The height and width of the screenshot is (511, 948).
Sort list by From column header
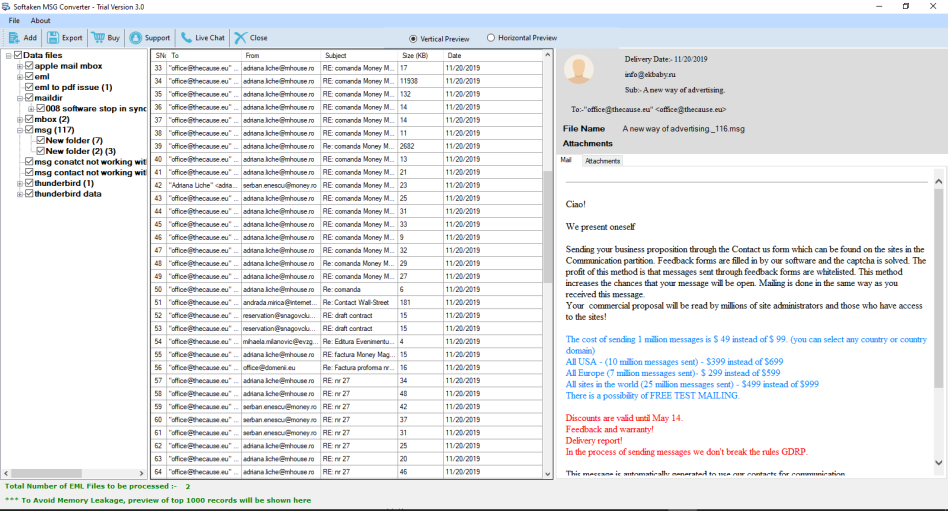click(x=281, y=55)
